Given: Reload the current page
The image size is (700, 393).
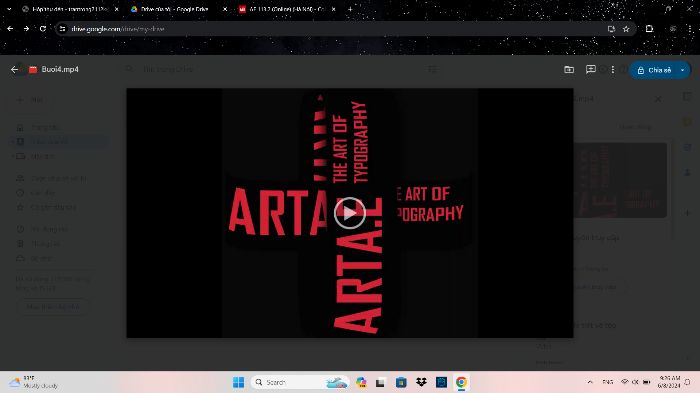Looking at the screenshot, I should [43, 29].
